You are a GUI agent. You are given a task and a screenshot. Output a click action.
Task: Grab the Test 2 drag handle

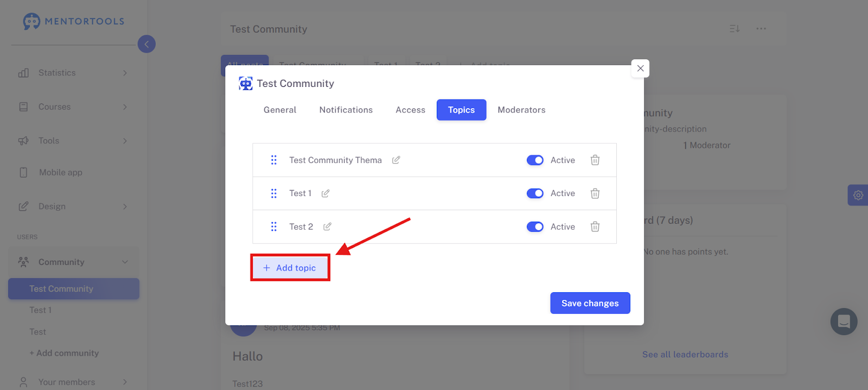click(274, 227)
